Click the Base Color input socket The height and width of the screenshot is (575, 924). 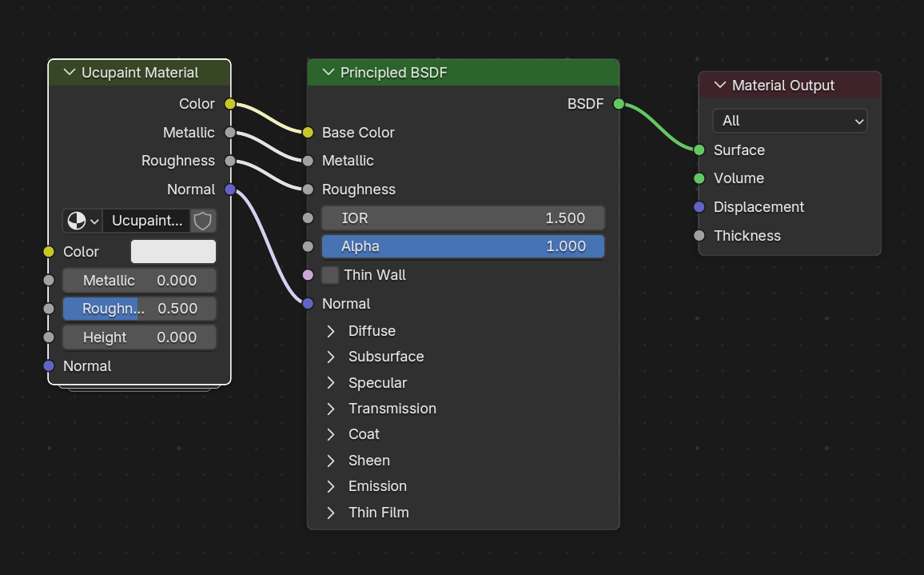click(x=308, y=133)
